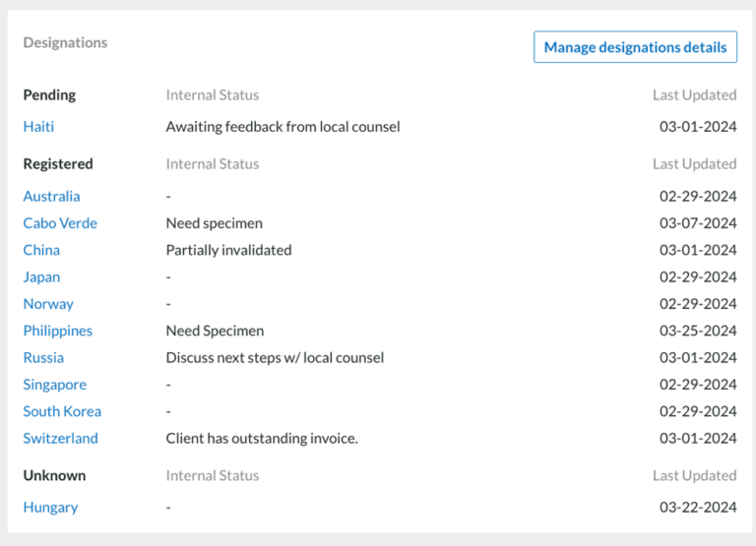The image size is (756, 546).
Task: Select 'Client has outstanding invoice.' status text
Action: point(262,439)
